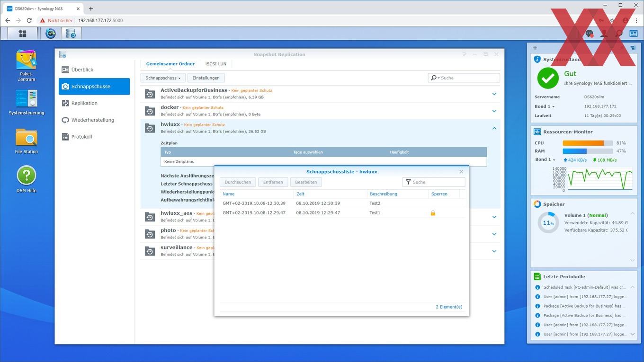The height and width of the screenshot is (362, 644).
Task: Click photo folder snapshot icon
Action: click(150, 234)
